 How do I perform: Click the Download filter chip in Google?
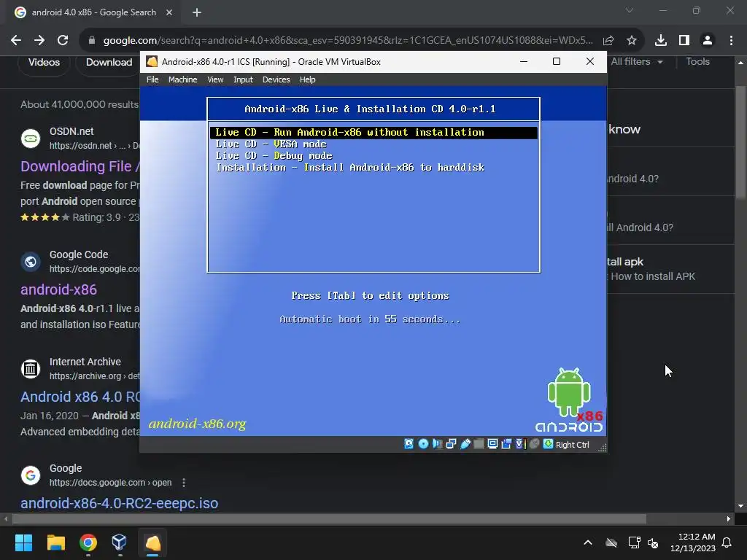[x=109, y=63]
